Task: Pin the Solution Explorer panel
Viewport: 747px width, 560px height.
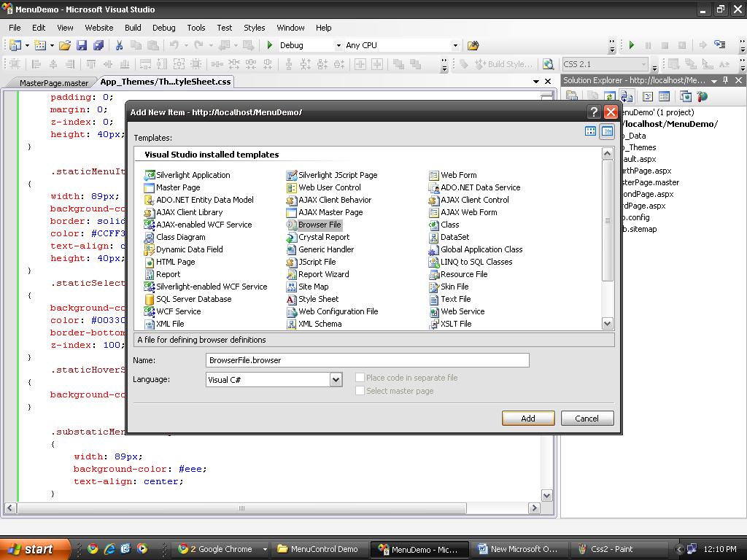Action: pyautogui.click(x=726, y=80)
